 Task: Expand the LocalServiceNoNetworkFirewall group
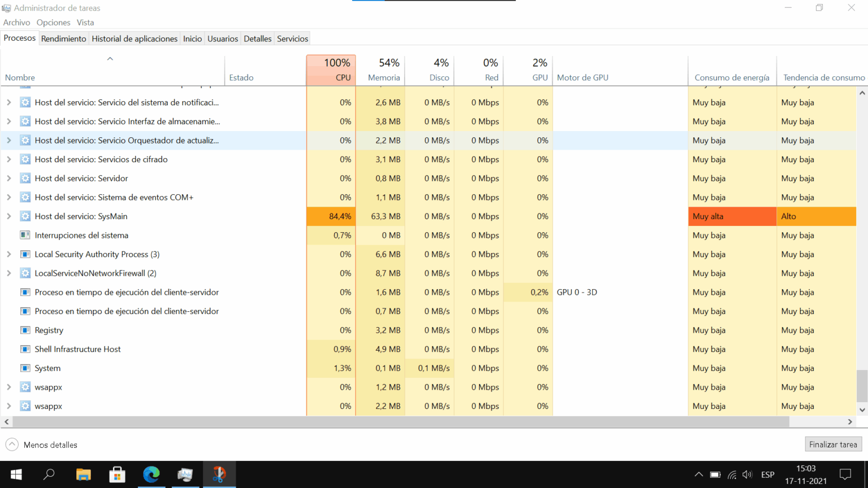tap(8, 273)
